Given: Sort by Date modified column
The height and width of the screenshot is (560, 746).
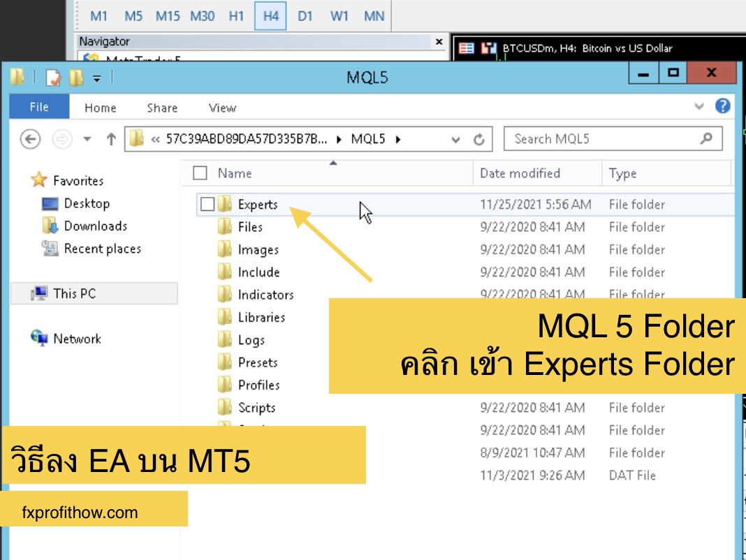Looking at the screenshot, I should point(520,173).
